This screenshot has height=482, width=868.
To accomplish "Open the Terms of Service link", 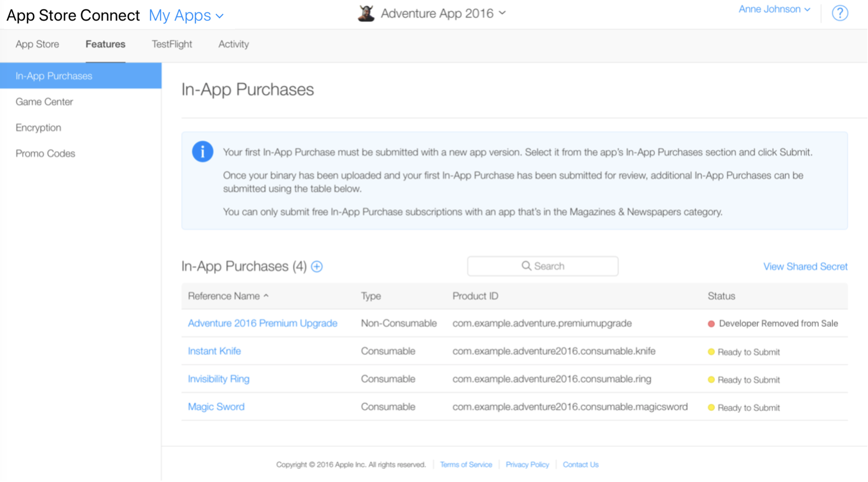I will point(466,464).
